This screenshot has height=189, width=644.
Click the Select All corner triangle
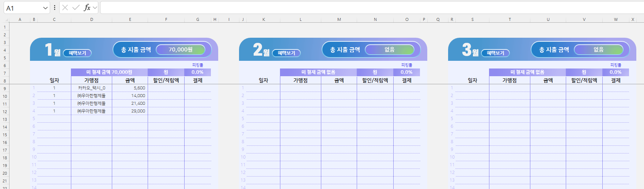tap(5, 19)
